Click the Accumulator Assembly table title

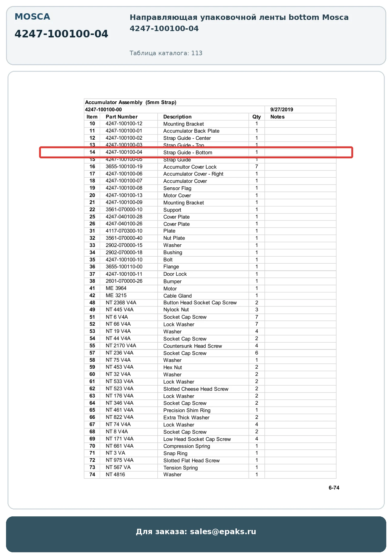tap(131, 102)
